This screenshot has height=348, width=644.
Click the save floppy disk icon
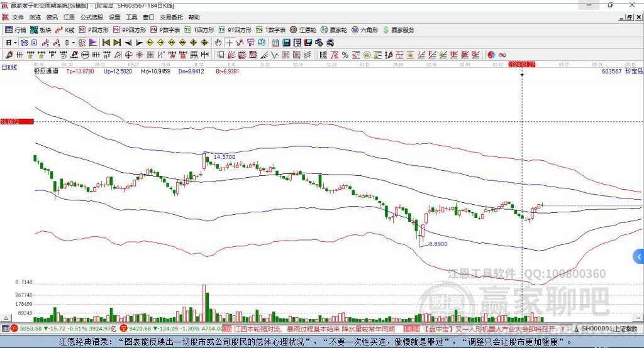coord(308,43)
